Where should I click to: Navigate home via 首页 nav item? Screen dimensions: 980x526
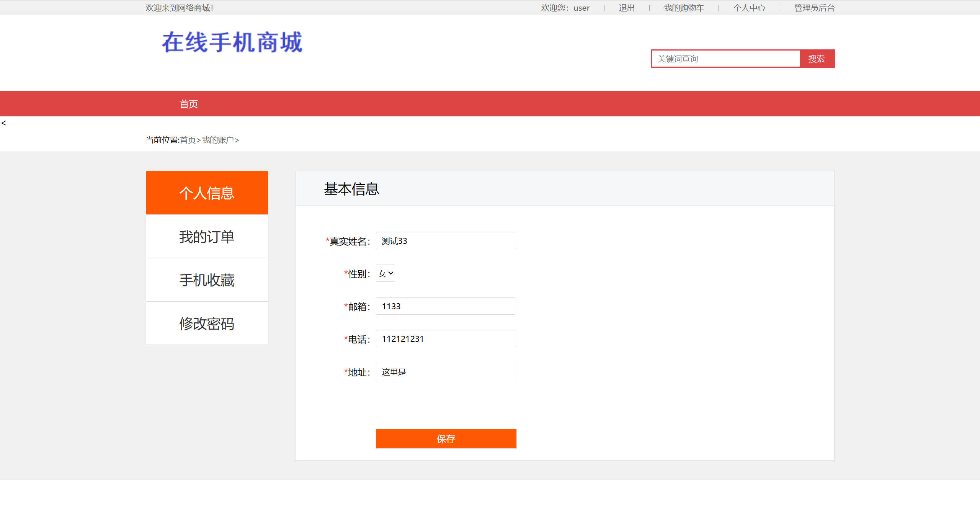(x=189, y=103)
